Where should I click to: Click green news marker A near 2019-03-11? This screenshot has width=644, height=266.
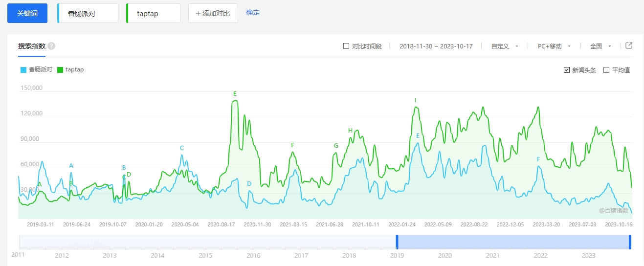pos(40,184)
